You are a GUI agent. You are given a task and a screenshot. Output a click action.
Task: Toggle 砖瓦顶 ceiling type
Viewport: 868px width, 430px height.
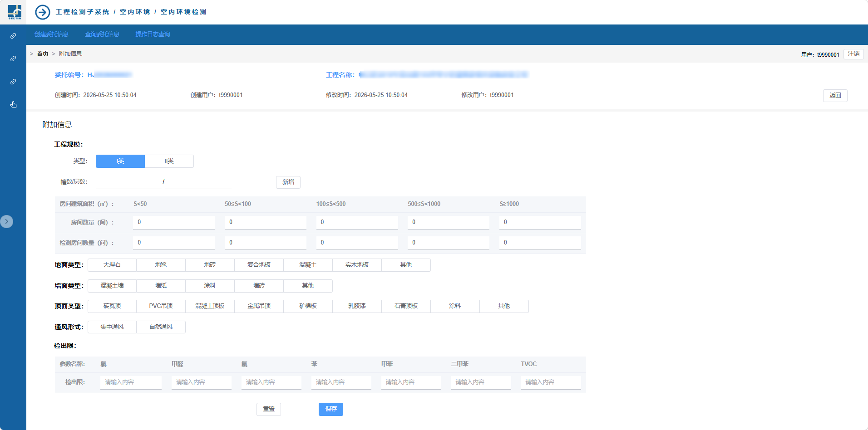pyautogui.click(x=112, y=306)
